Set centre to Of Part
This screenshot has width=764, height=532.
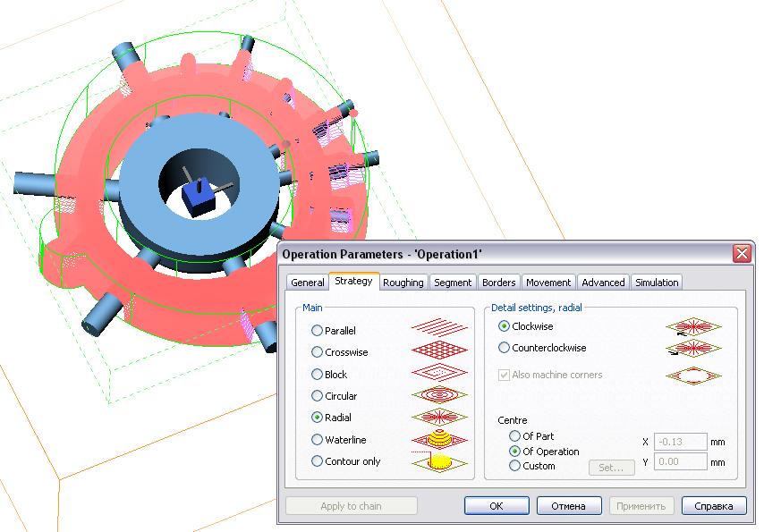pos(514,436)
